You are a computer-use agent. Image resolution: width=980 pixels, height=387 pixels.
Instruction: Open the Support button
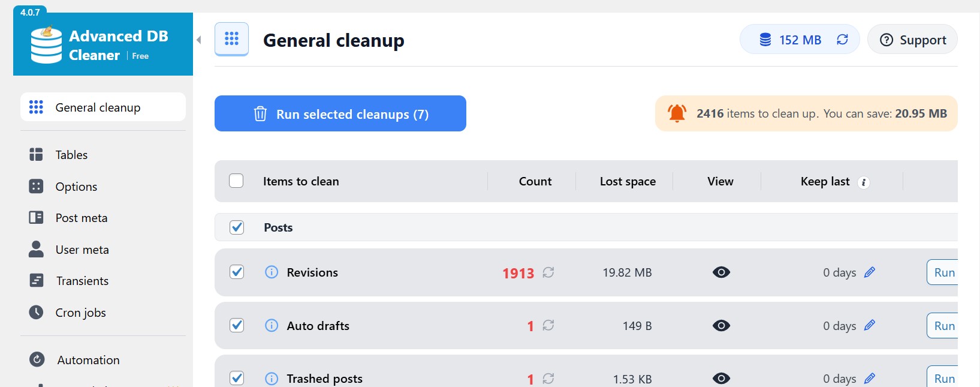[912, 40]
